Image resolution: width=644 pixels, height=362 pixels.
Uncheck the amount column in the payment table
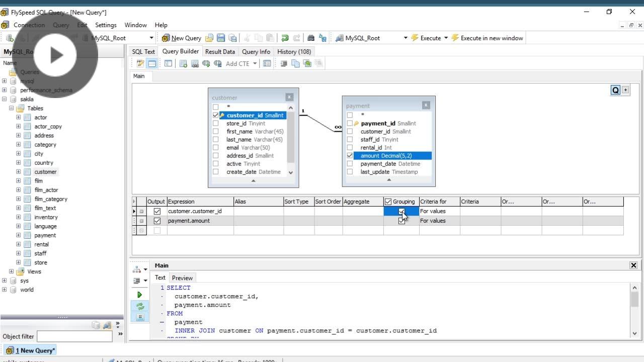(350, 155)
